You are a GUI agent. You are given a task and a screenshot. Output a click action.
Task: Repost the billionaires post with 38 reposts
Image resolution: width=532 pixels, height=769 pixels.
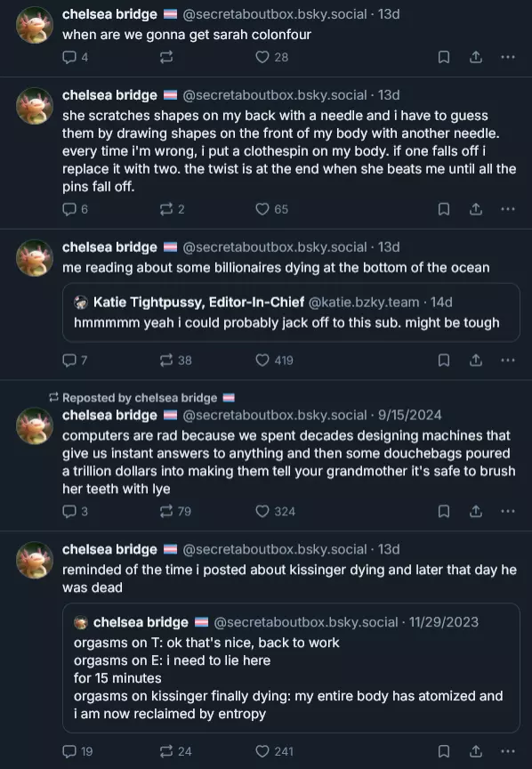(x=175, y=360)
